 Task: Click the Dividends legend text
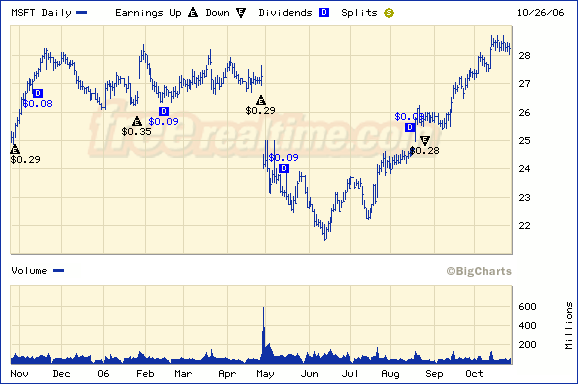tap(285, 13)
